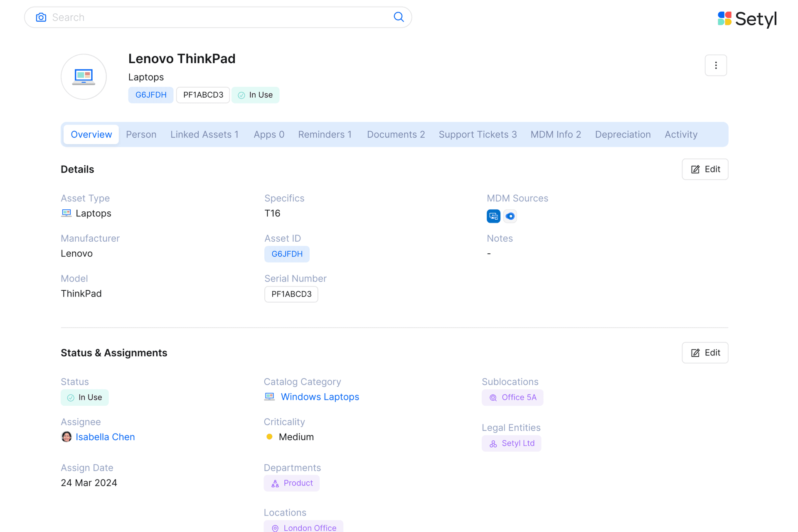Click Isabella Chen's avatar photo
798x532 pixels.
pyautogui.click(x=66, y=437)
